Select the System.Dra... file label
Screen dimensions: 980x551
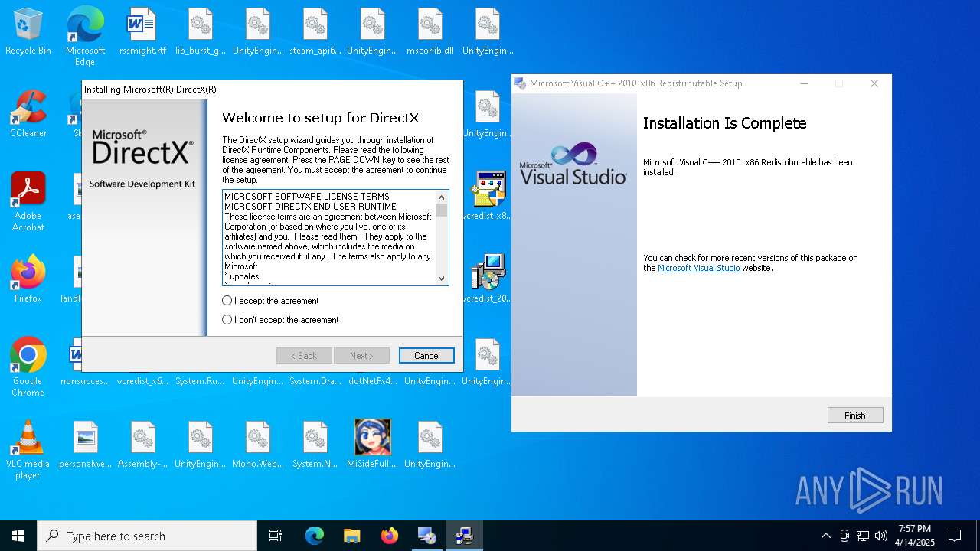(315, 381)
